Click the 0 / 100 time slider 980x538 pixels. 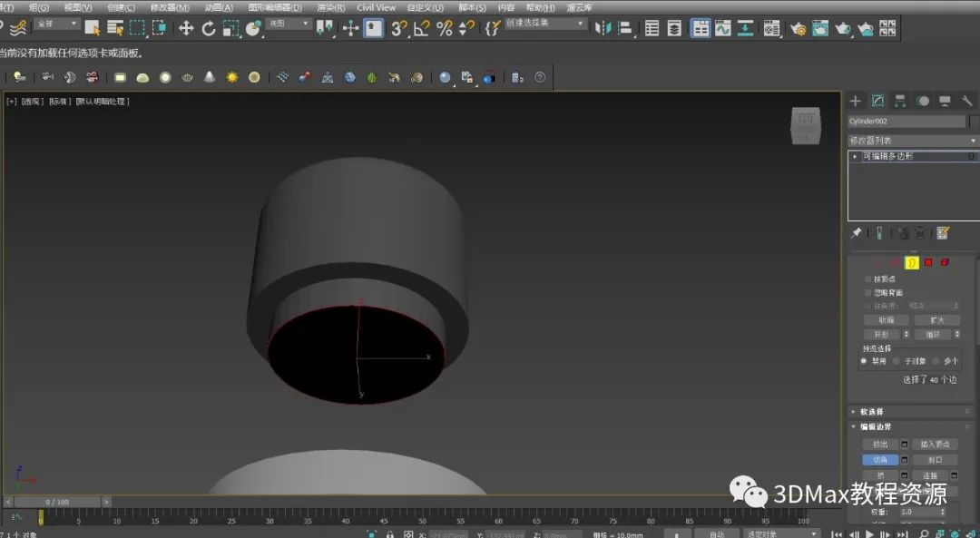[56, 502]
